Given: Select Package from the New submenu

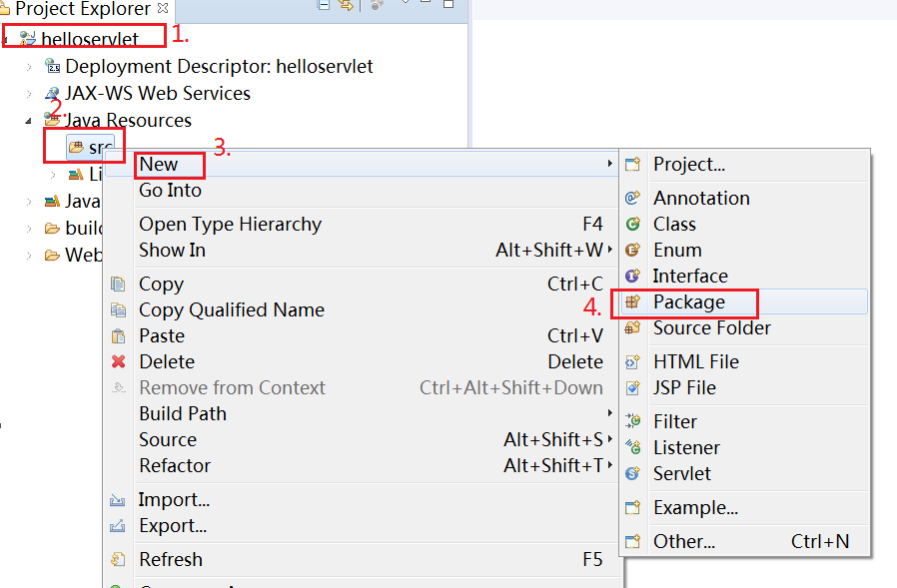Looking at the screenshot, I should click(688, 302).
